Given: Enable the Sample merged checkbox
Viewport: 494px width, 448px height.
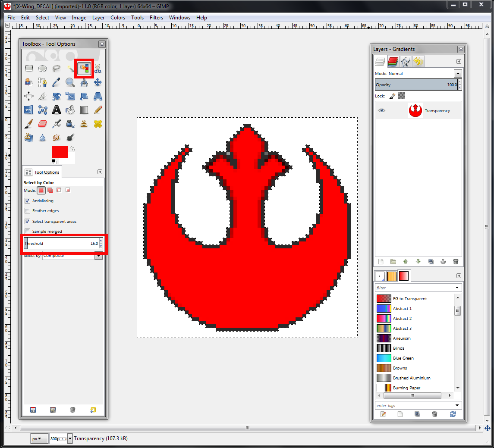Looking at the screenshot, I should [x=28, y=232].
